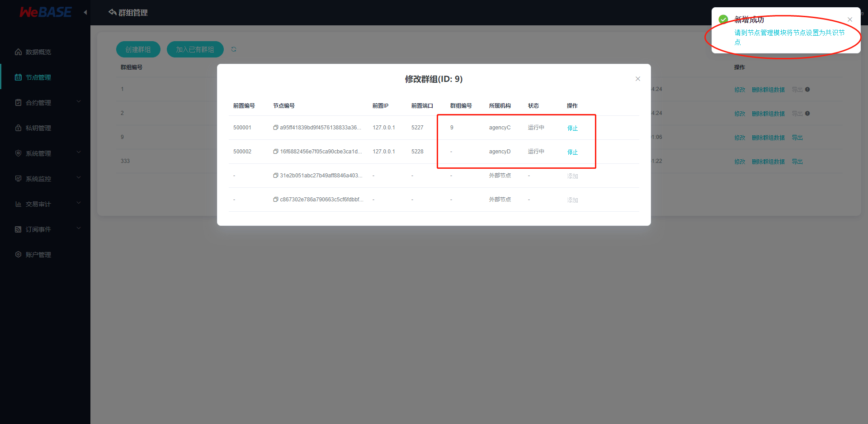
Task: Expand the 系统管理 submenu arrow
Action: coord(79,152)
